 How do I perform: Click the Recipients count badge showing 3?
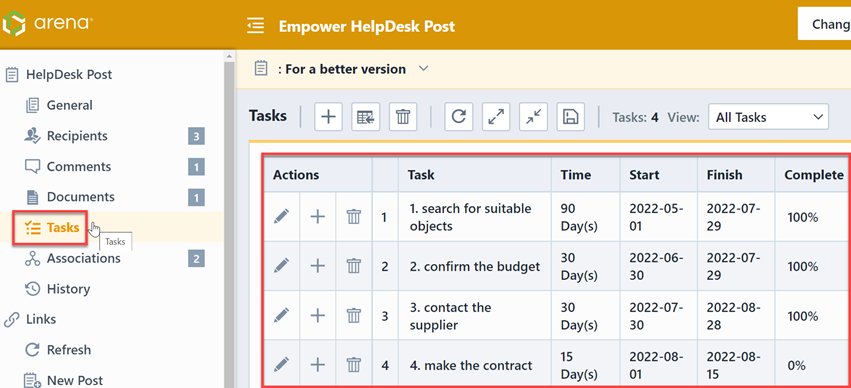(x=196, y=136)
